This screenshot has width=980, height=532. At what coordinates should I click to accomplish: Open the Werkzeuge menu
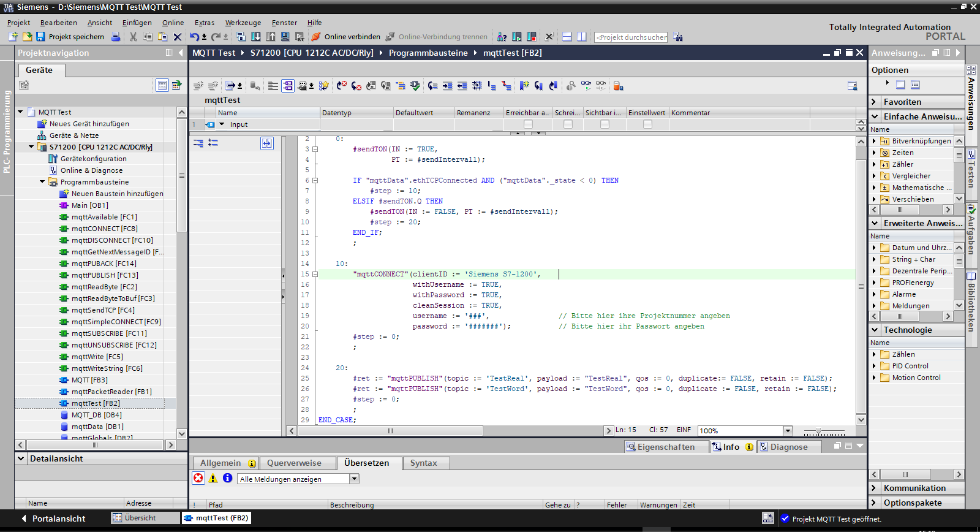[243, 23]
